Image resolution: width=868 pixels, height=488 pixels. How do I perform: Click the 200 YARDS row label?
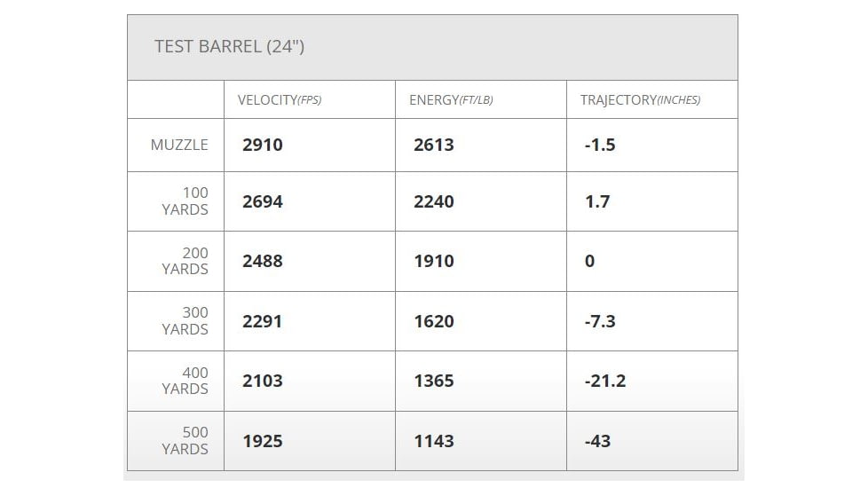185,261
